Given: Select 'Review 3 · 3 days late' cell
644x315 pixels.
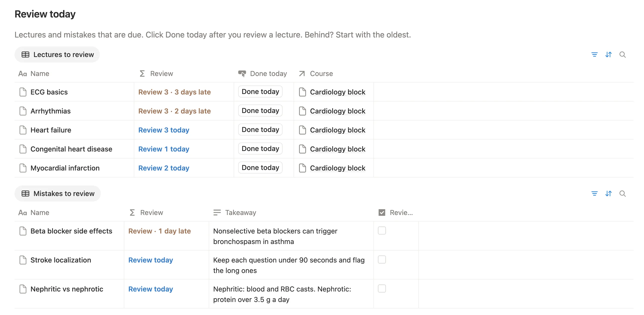Looking at the screenshot, I should pos(184,92).
